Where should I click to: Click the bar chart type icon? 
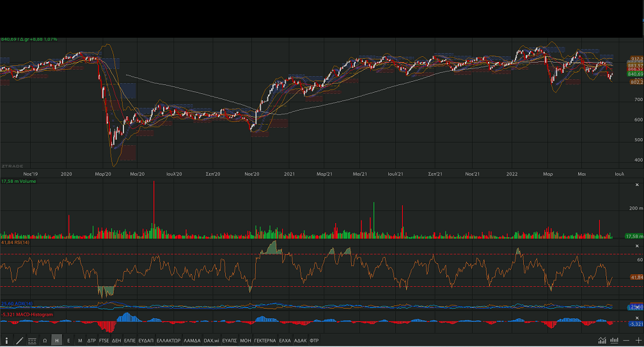point(614,340)
